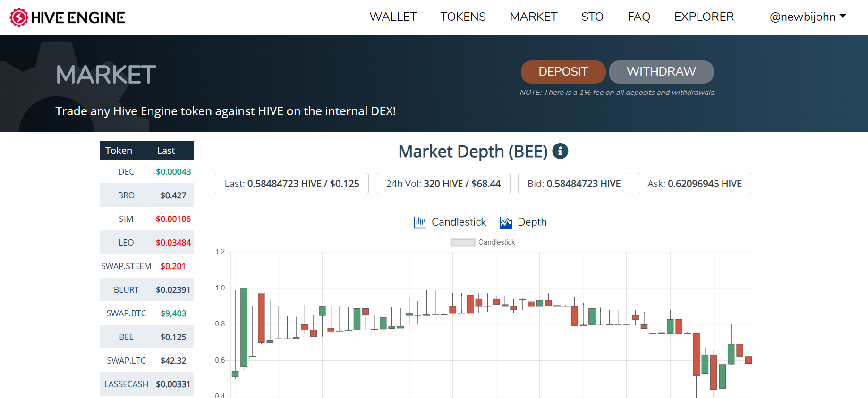Click the DEC price $0.00043
868x398 pixels.
(173, 172)
